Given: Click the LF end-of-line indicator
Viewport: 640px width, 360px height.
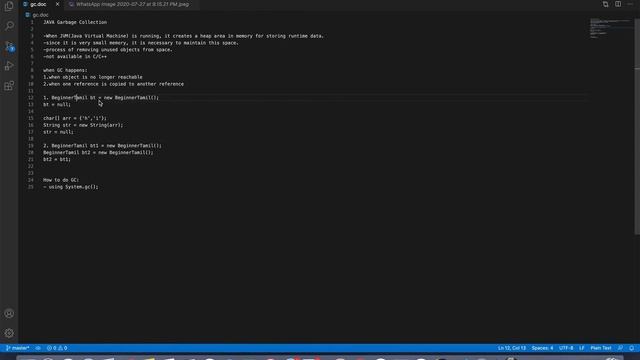Looking at the screenshot, I should pyautogui.click(x=582, y=348).
